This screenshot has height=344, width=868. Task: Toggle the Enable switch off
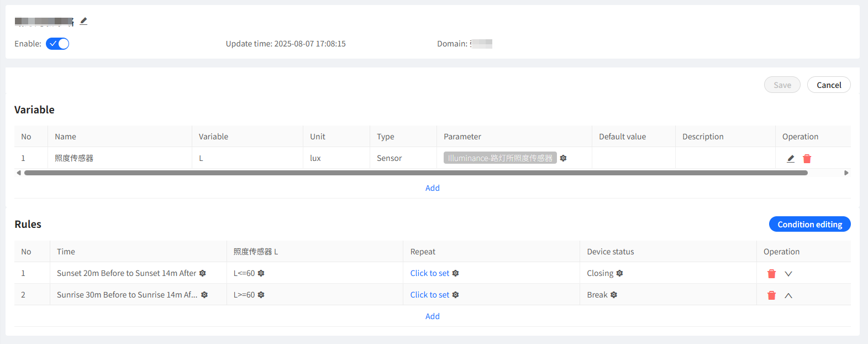pos(57,44)
